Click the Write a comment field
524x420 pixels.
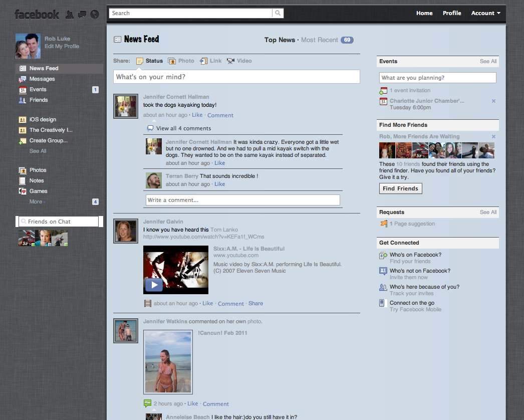243,200
